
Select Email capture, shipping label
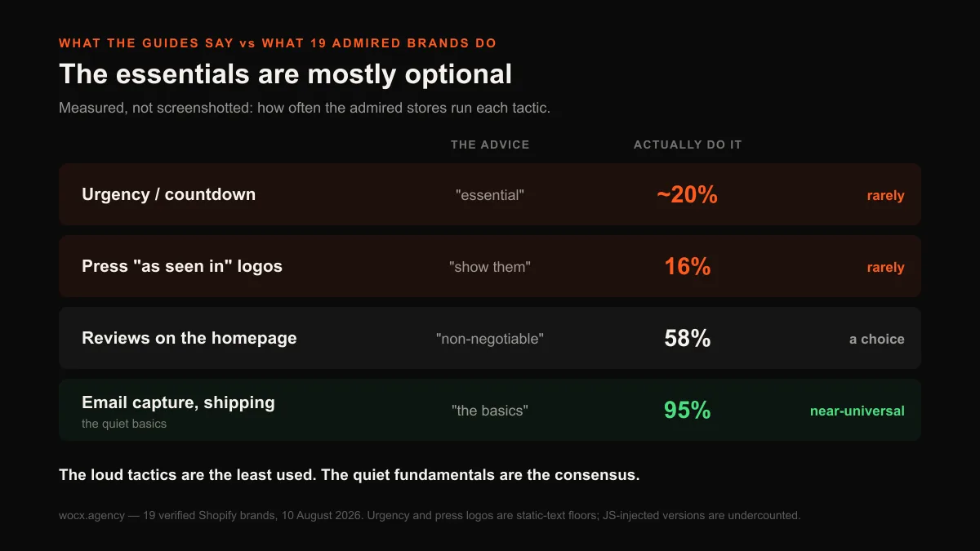click(x=178, y=402)
